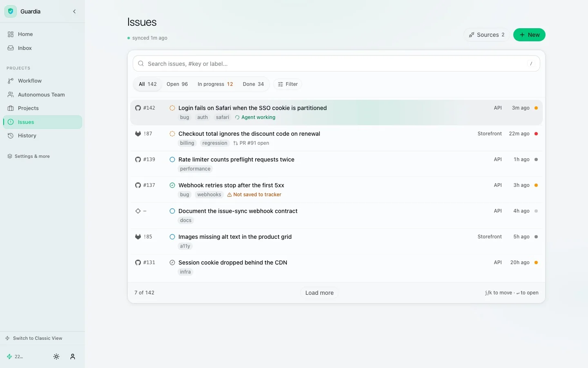Select the Open 96 tab
Image resolution: width=588 pixels, height=368 pixels.
(177, 84)
